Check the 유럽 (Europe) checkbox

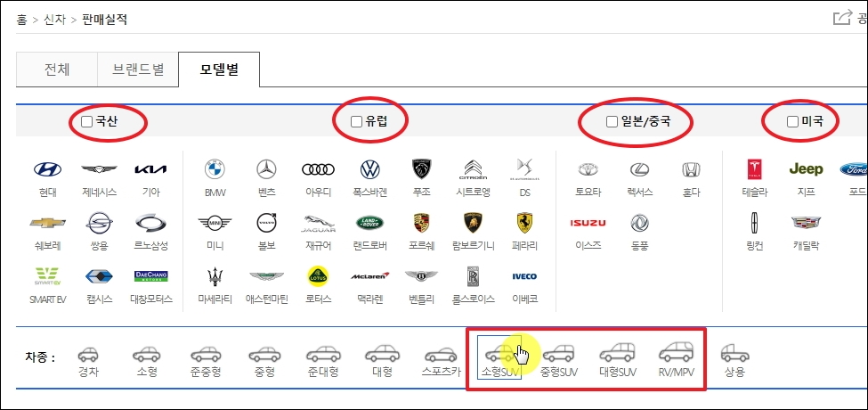click(357, 121)
